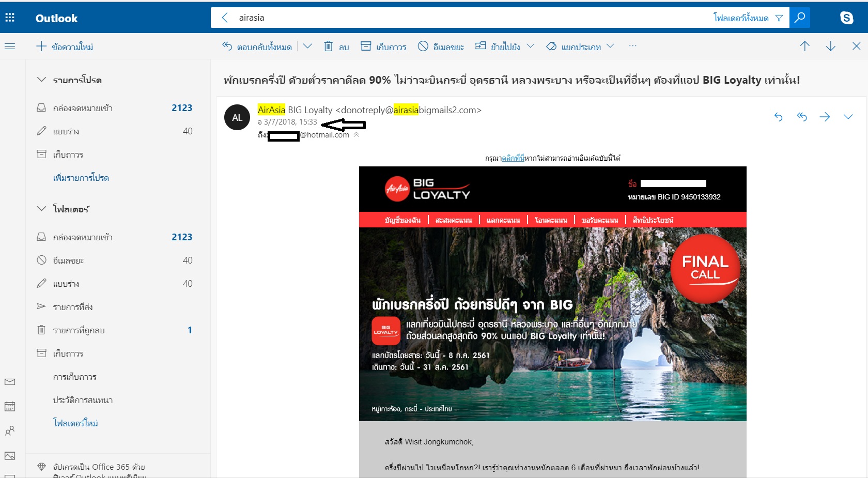Image resolution: width=868 pixels, height=478 pixels.
Task: Click the reply arrow icon in message header
Action: coord(779,117)
